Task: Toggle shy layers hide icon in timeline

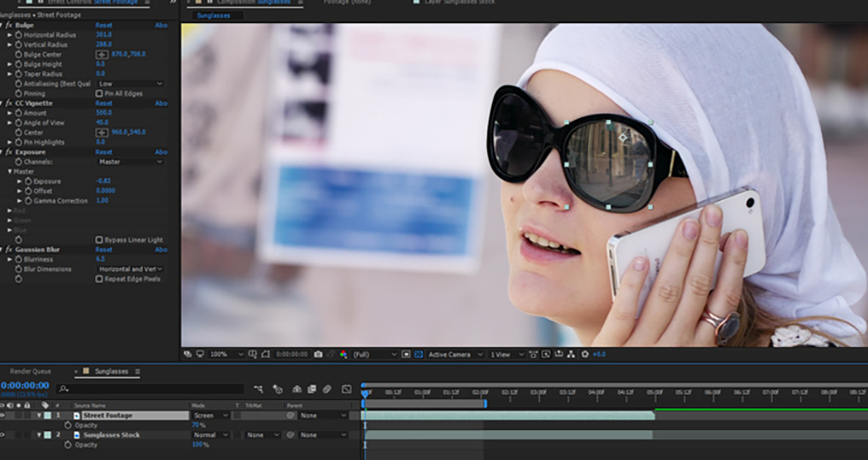Action: 297,390
